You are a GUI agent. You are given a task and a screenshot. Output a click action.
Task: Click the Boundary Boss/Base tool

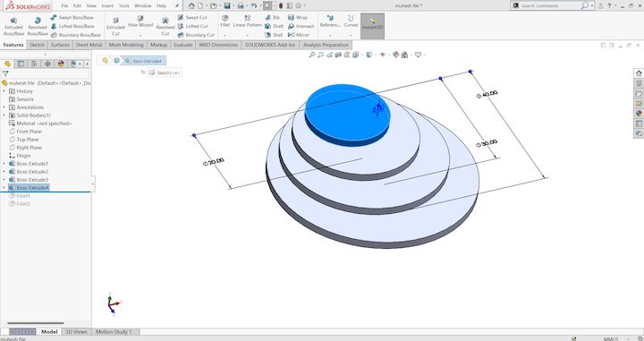pos(75,35)
